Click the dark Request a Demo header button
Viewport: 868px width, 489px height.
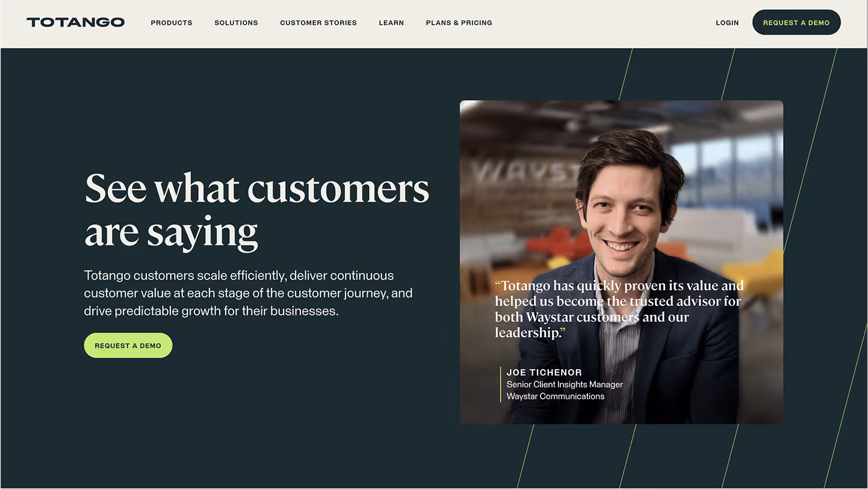point(796,22)
